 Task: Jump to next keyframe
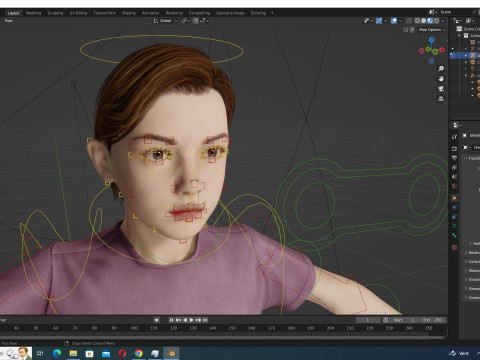click(x=198, y=320)
